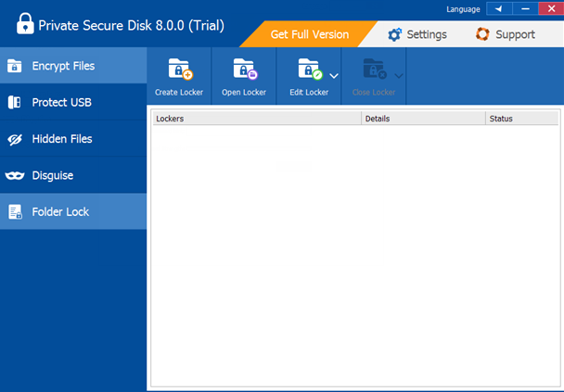Click the orange Support lifebuoy icon
The image size is (564, 392).
coord(482,34)
